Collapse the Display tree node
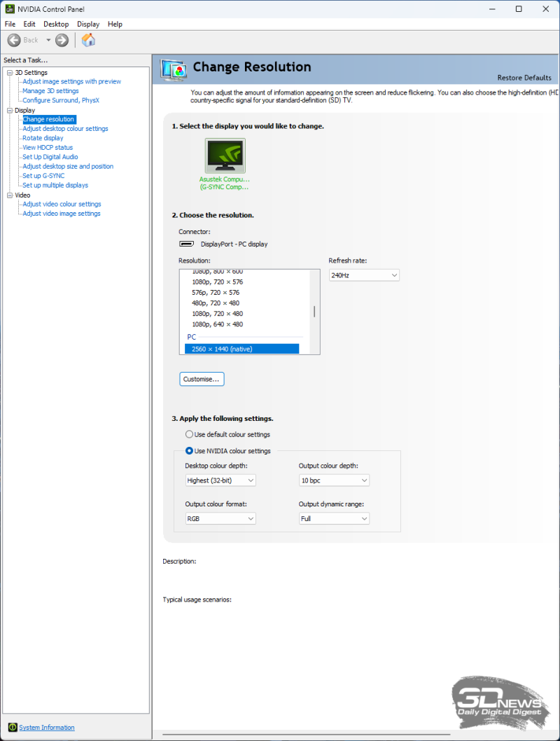 point(9,111)
